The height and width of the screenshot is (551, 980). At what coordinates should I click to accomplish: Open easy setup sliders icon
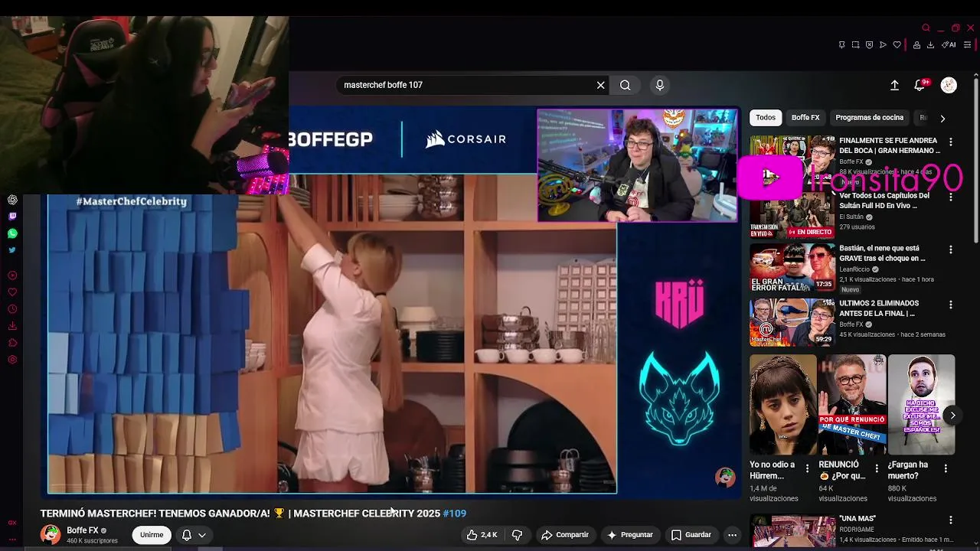(967, 45)
